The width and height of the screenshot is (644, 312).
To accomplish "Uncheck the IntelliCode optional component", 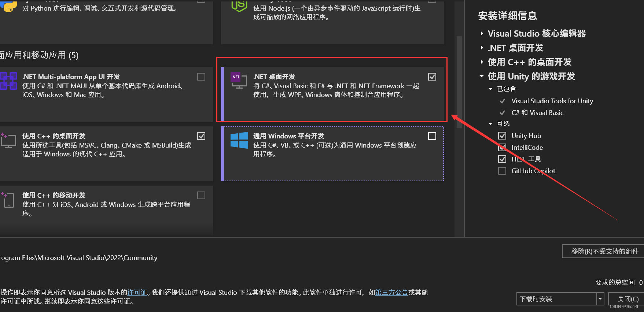I will click(502, 147).
